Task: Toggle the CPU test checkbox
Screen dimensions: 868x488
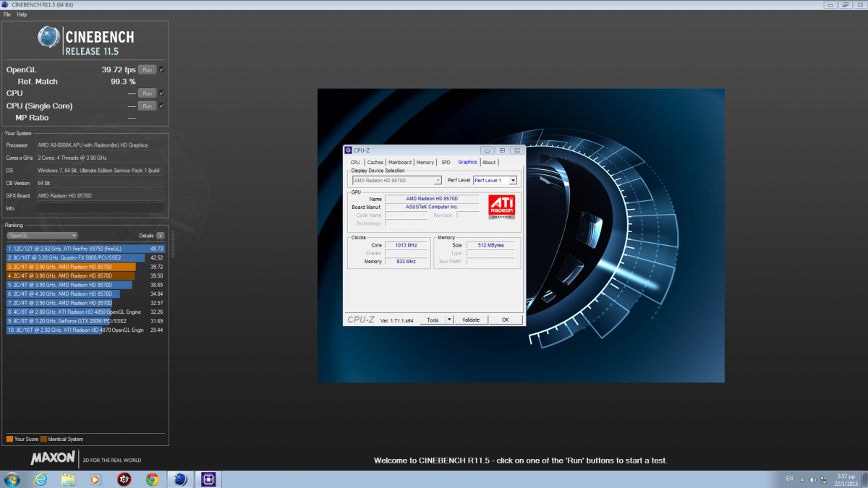Action: click(162, 93)
